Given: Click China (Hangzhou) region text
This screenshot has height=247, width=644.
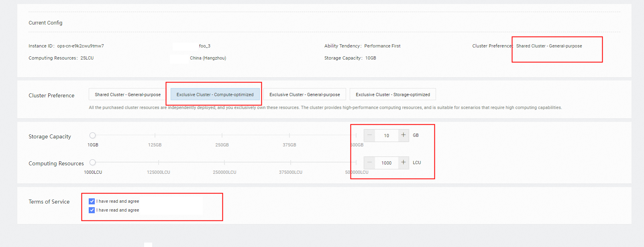Looking at the screenshot, I should pos(208,58).
